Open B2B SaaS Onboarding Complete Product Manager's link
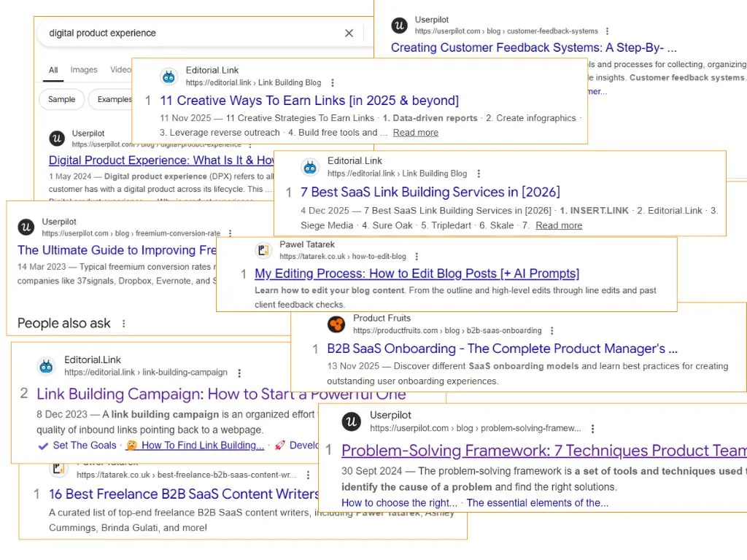The width and height of the screenshot is (747, 560). pos(502,349)
